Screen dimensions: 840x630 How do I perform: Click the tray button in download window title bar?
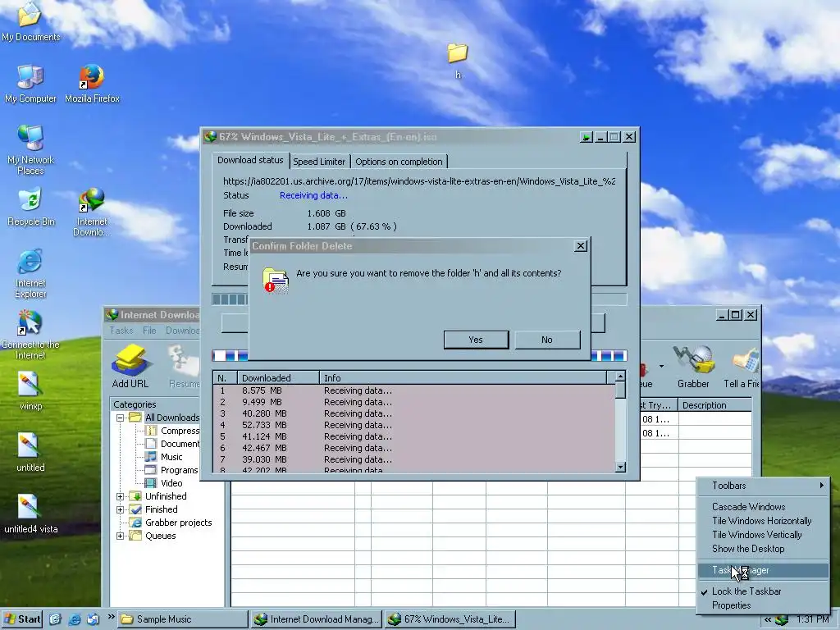point(586,137)
